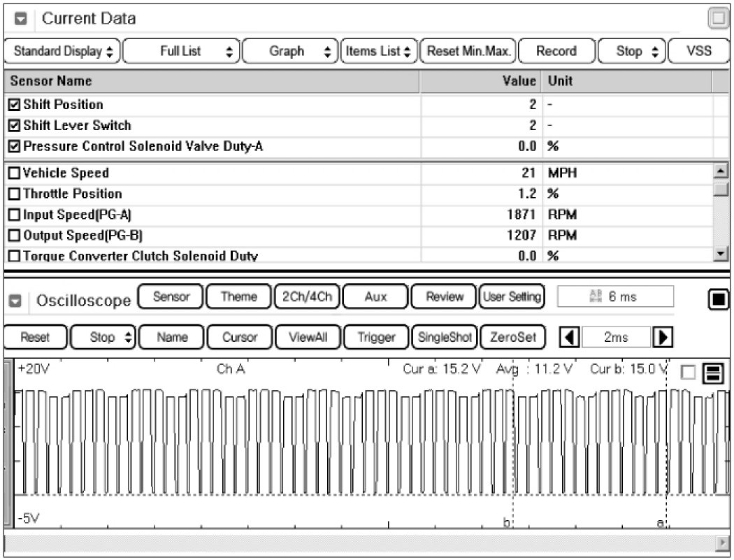Toggle the small checkbox beside Cur b
This screenshot has height=560, width=734.
tap(689, 373)
